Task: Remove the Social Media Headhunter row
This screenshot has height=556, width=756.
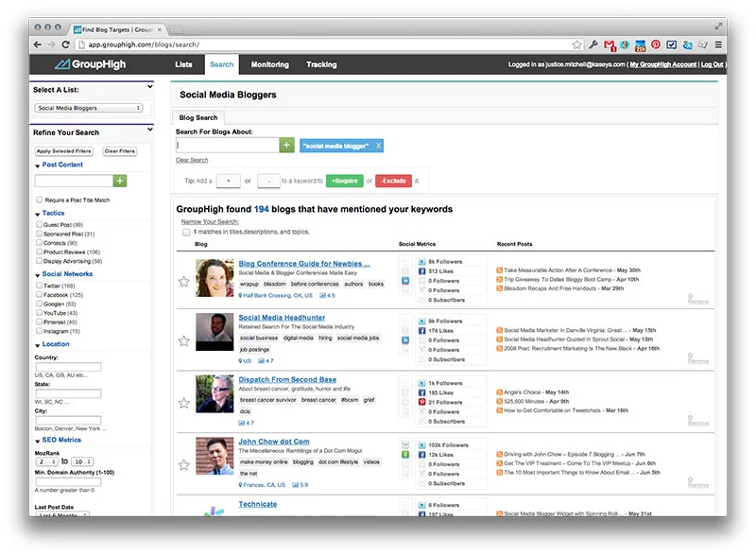Action: click(697, 358)
